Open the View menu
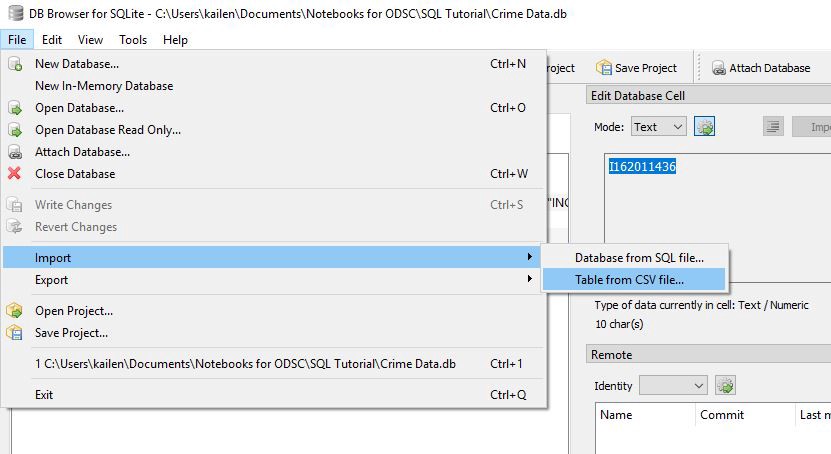Viewport: 831px width, 454px height. pos(90,40)
